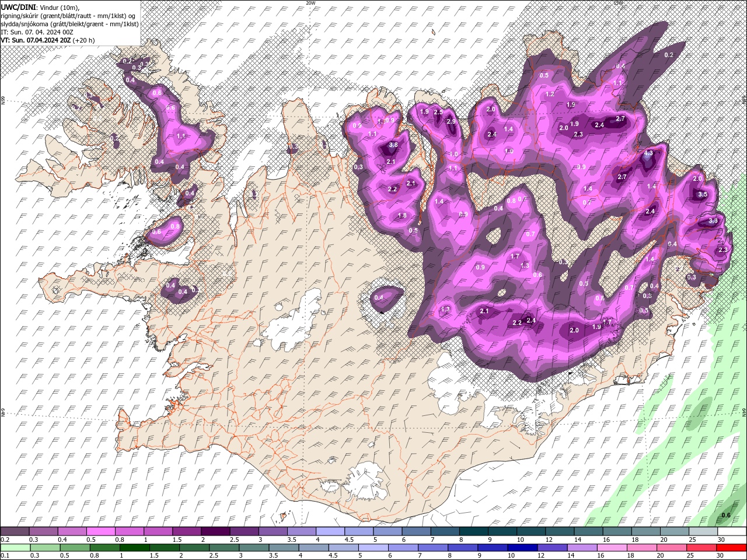Screen dimensions: 747x560
Task: Click the 4.3 snowfall maximum value
Action: 648,153
